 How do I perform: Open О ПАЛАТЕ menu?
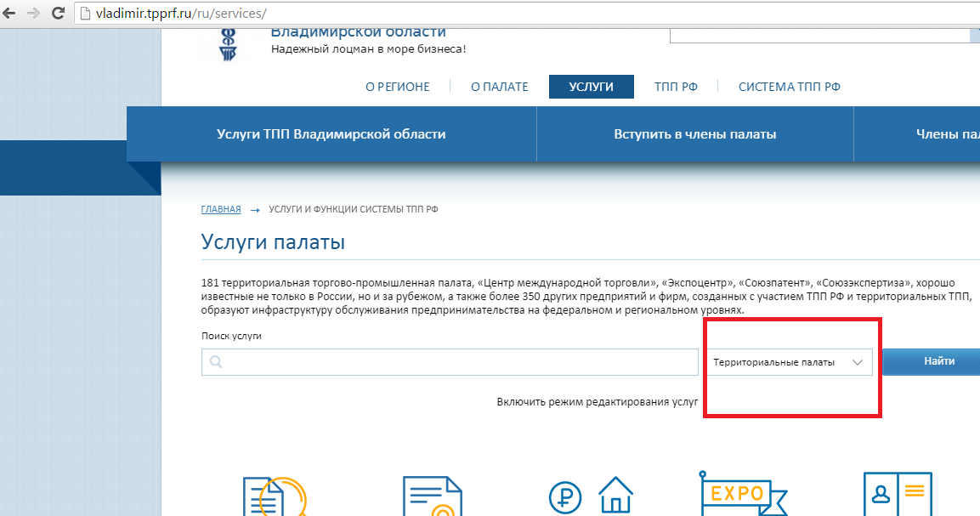pos(500,87)
